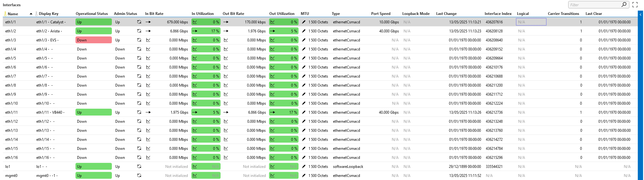Click Out Utilization trend icon for eth1/2
Screen dimensions: 644x180
pyautogui.click(x=272, y=31)
